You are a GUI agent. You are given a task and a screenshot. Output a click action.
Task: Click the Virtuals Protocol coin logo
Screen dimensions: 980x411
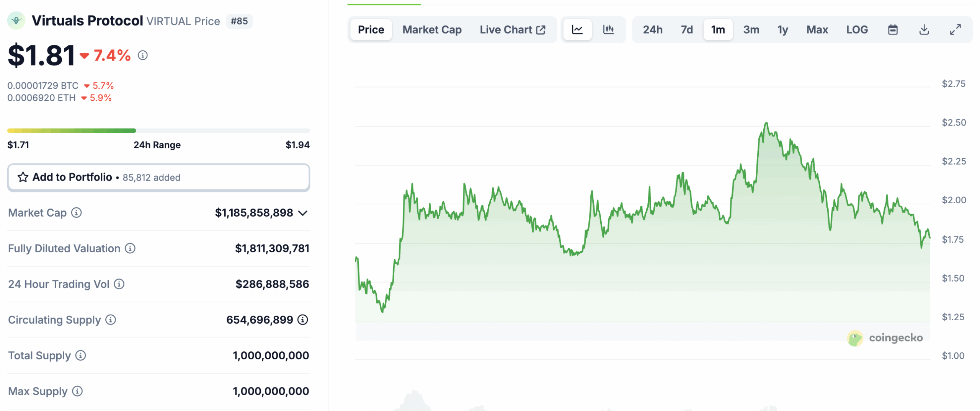click(15, 21)
